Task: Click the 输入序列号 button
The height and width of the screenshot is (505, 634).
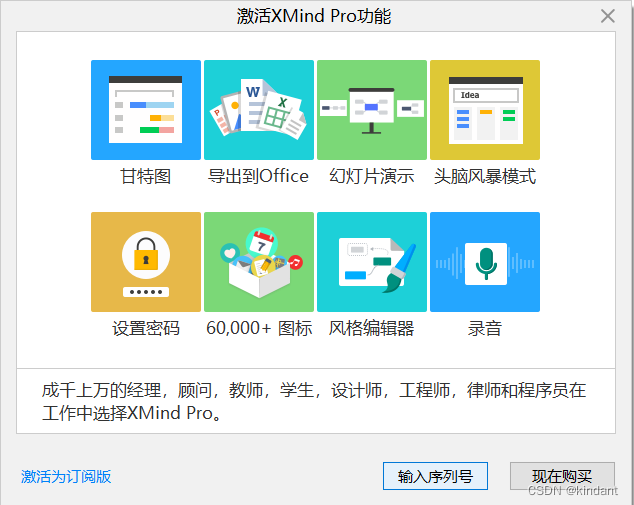Action: point(435,476)
